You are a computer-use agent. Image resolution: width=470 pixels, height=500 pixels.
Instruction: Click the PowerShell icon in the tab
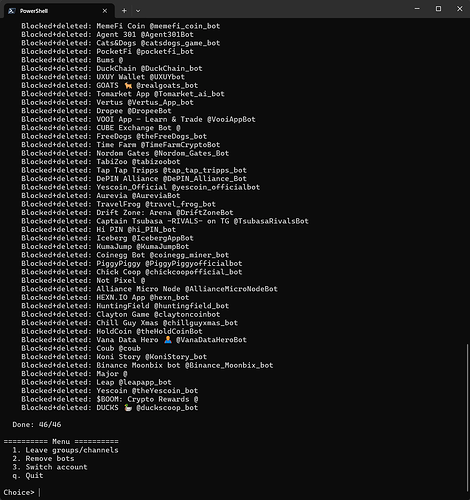point(12,11)
